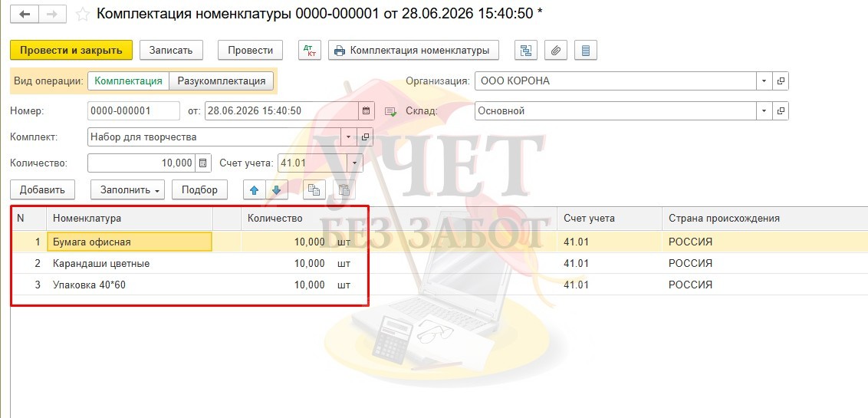
Task: Click the Записать button
Action: [x=171, y=51]
